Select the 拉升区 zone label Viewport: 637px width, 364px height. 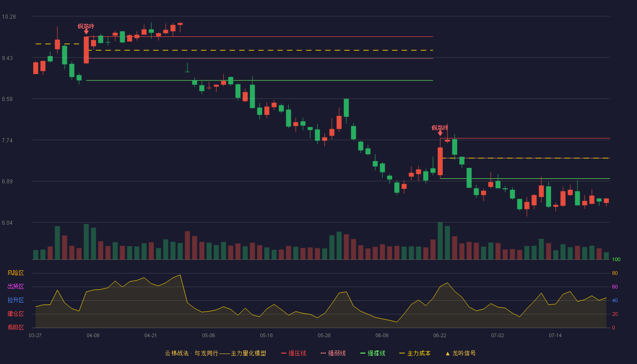point(15,300)
